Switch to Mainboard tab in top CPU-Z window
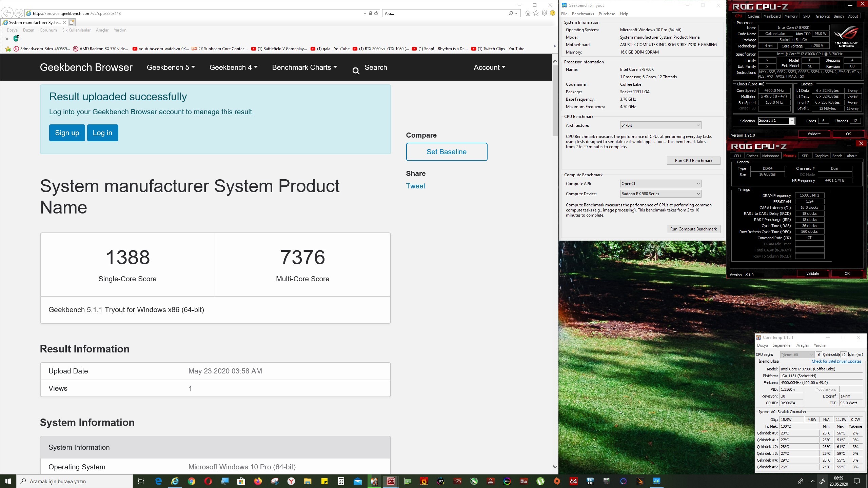 click(772, 16)
